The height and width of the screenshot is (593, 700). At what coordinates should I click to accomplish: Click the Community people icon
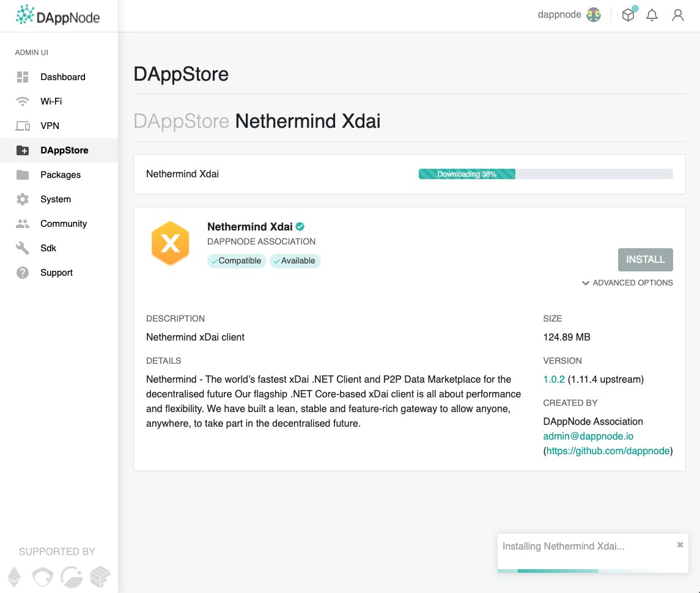(23, 224)
